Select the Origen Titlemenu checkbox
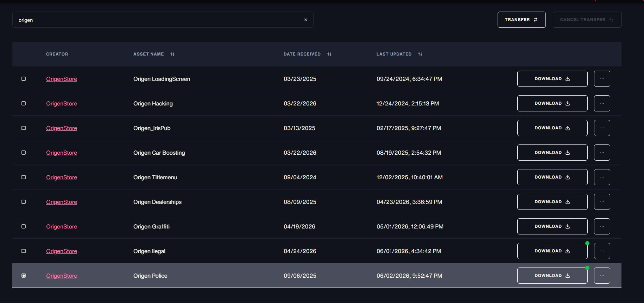 click(x=24, y=177)
